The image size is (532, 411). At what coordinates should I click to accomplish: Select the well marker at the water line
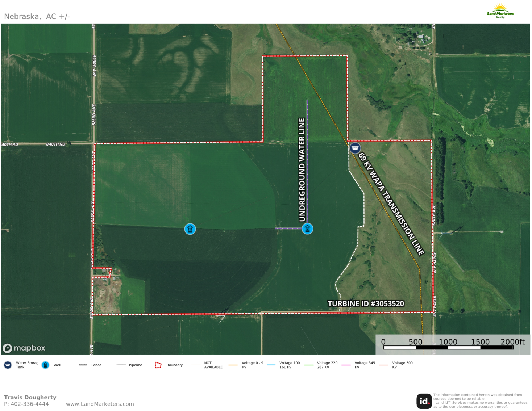pos(307,229)
